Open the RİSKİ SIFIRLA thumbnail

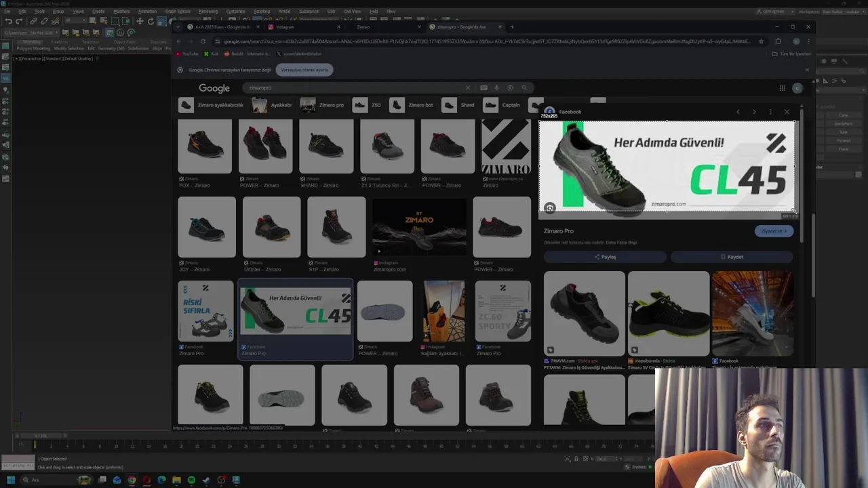click(x=205, y=311)
